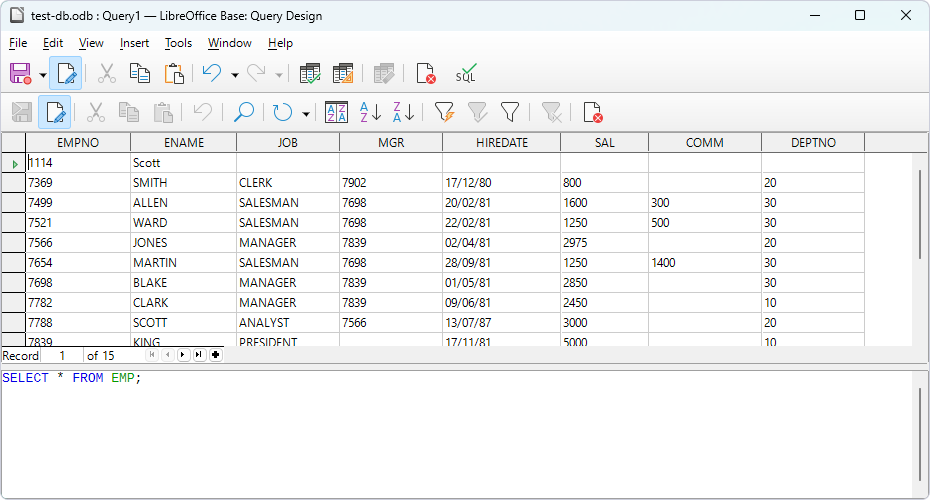The width and height of the screenshot is (930, 500).
Task: Click the COMM cell with 1400
Action: (705, 263)
